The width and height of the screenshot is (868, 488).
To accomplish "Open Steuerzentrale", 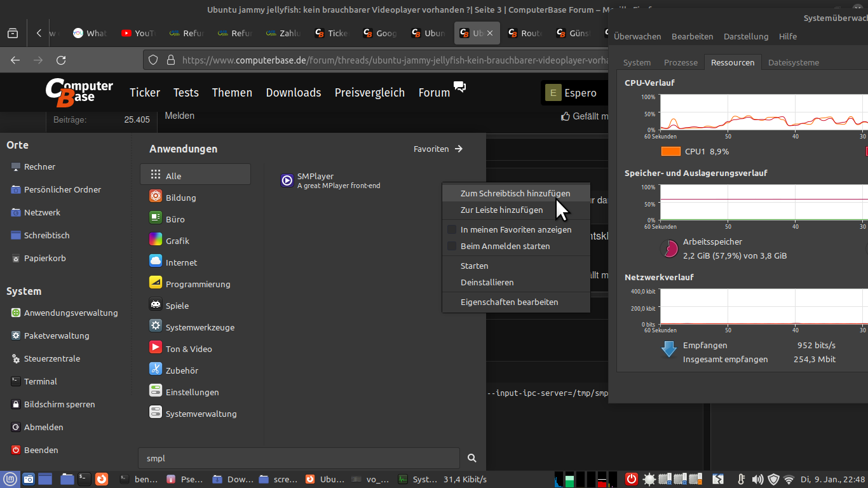I will point(45,358).
